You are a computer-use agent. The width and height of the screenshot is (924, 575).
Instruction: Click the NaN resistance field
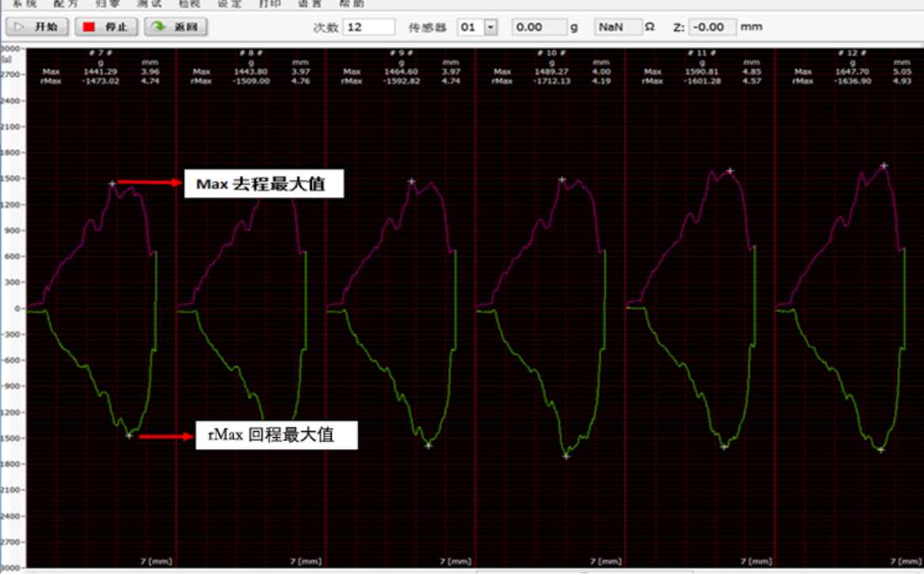click(x=618, y=28)
